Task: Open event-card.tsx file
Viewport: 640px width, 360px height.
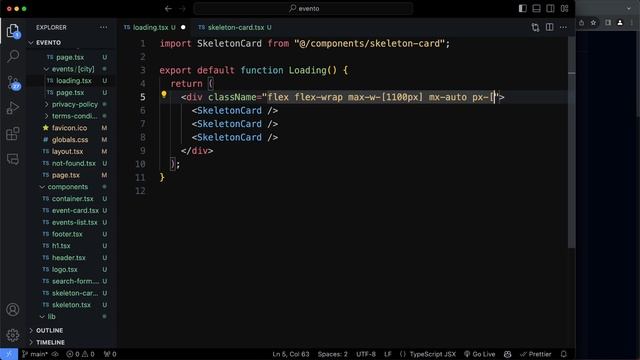Action: pyautogui.click(x=75, y=211)
